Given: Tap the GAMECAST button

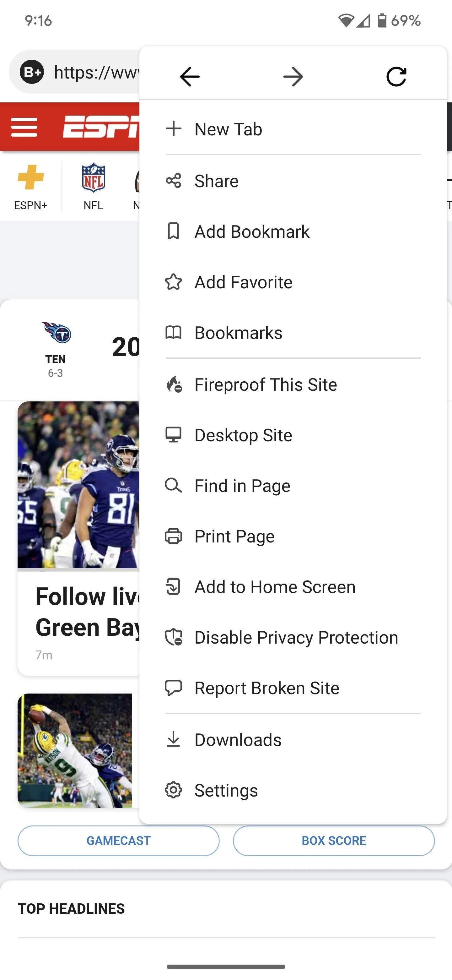Looking at the screenshot, I should click(119, 840).
